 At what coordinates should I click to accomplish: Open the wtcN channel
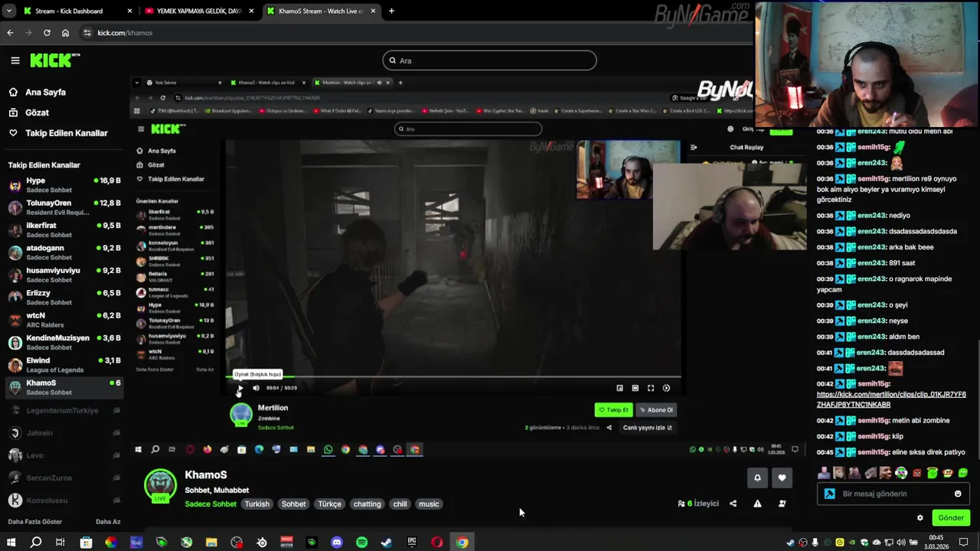point(63,319)
